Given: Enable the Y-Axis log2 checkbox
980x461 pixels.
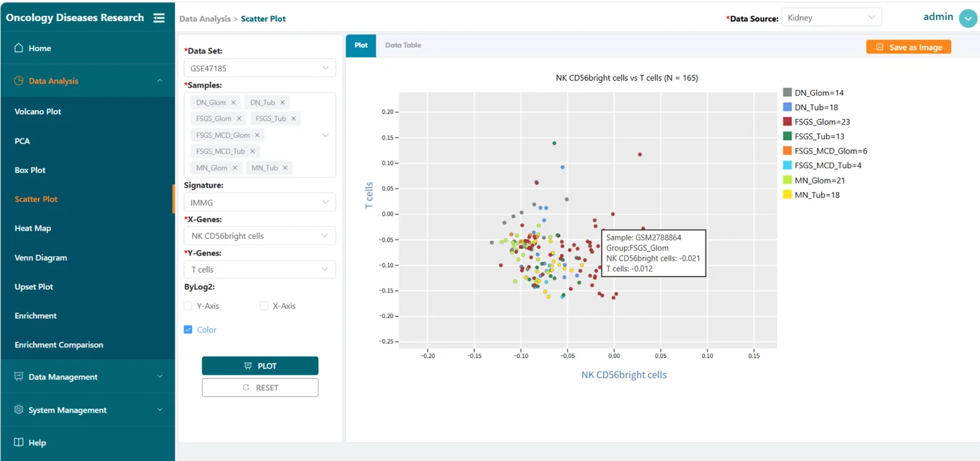Looking at the screenshot, I should [188, 305].
